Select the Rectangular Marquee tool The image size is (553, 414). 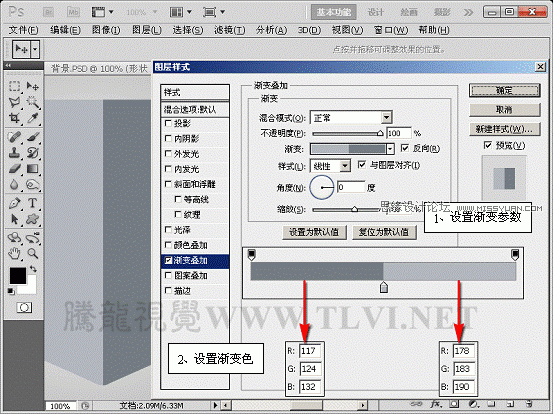(x=14, y=86)
